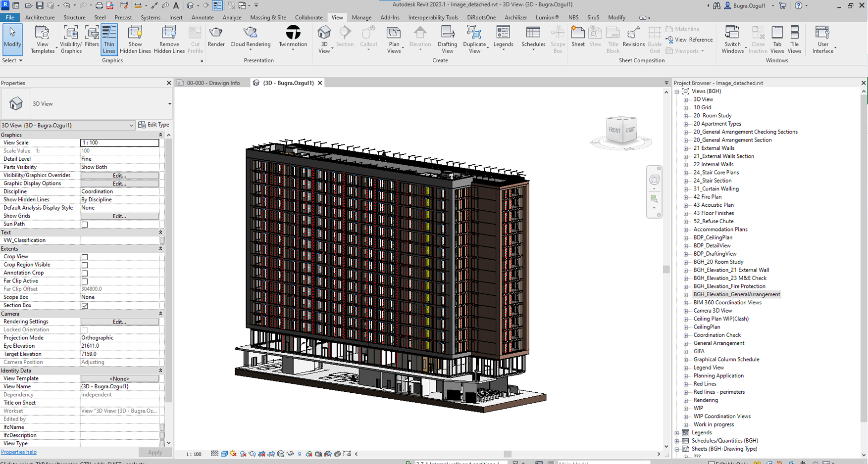
Task: Expand the 42 Fire Plan tree node
Action: (x=686, y=197)
